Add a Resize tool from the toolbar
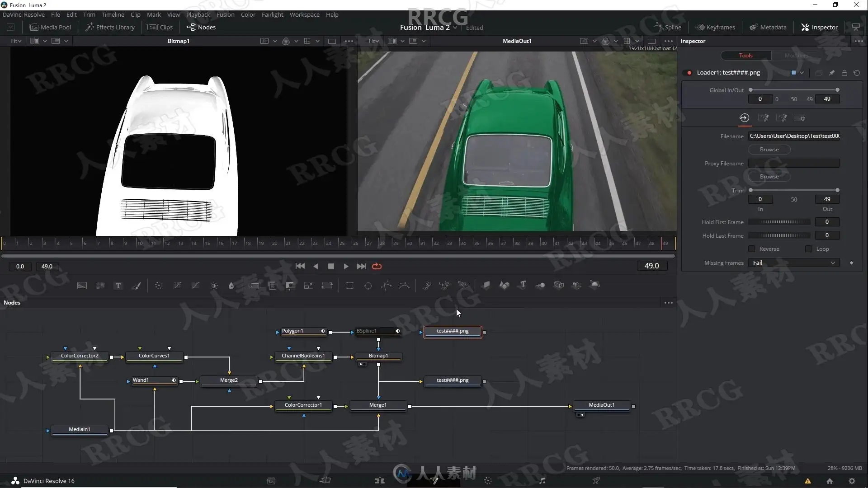868x488 pixels. [x=309, y=286]
